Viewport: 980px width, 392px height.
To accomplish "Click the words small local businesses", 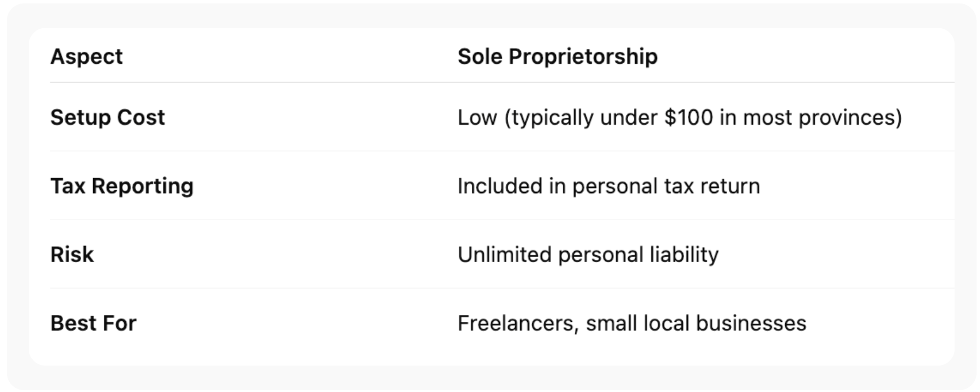I will coord(695,323).
